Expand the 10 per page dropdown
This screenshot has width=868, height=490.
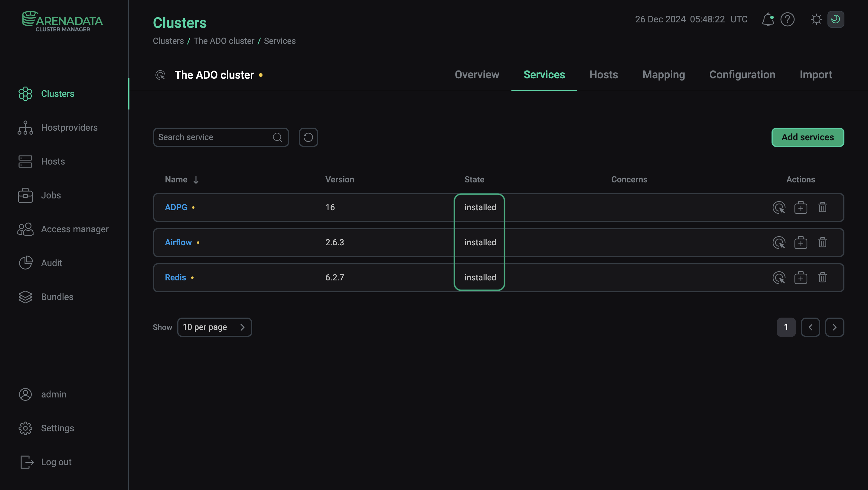point(214,327)
